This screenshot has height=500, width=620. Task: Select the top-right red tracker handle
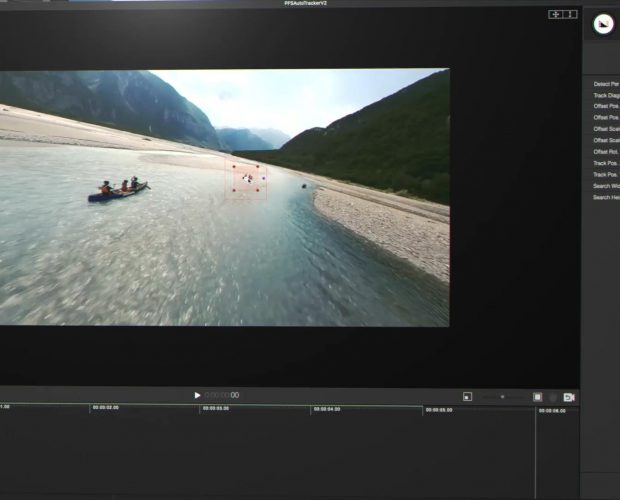[x=258, y=167]
